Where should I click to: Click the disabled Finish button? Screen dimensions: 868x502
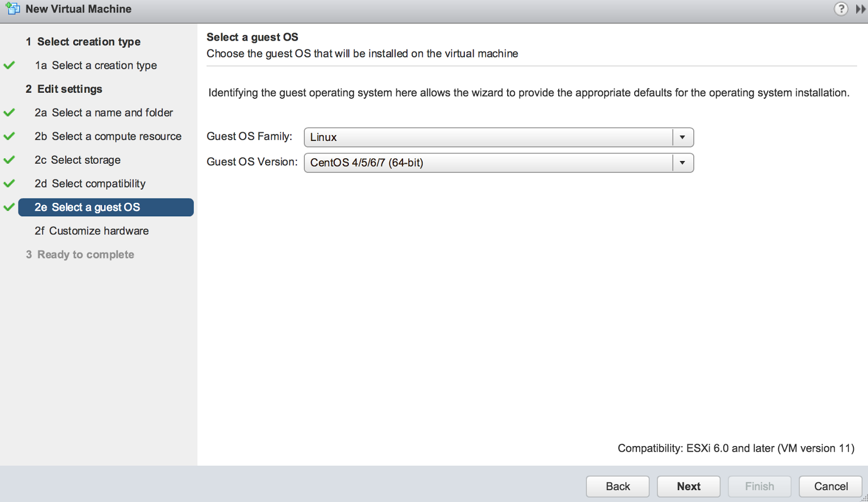pos(759,486)
